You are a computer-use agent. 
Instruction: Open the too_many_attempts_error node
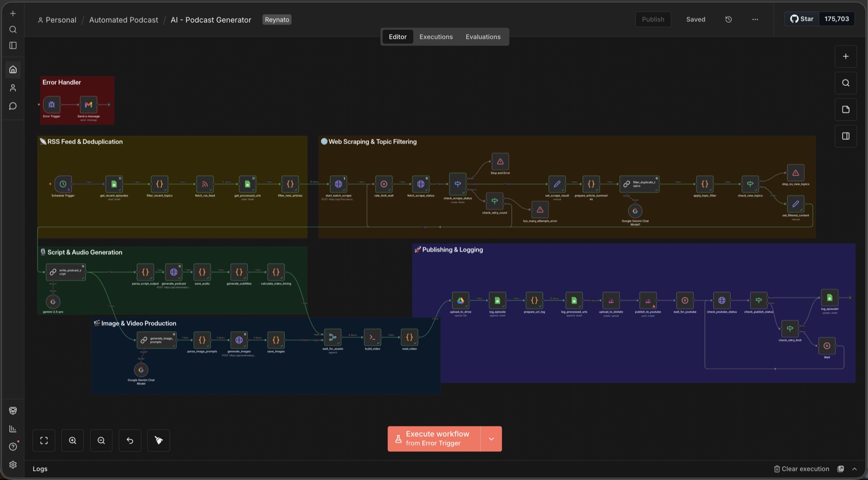point(540,209)
